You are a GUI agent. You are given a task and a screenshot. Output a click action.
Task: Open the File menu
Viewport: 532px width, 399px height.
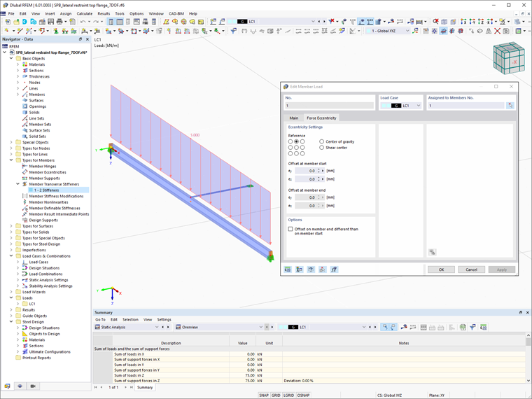(x=11, y=13)
